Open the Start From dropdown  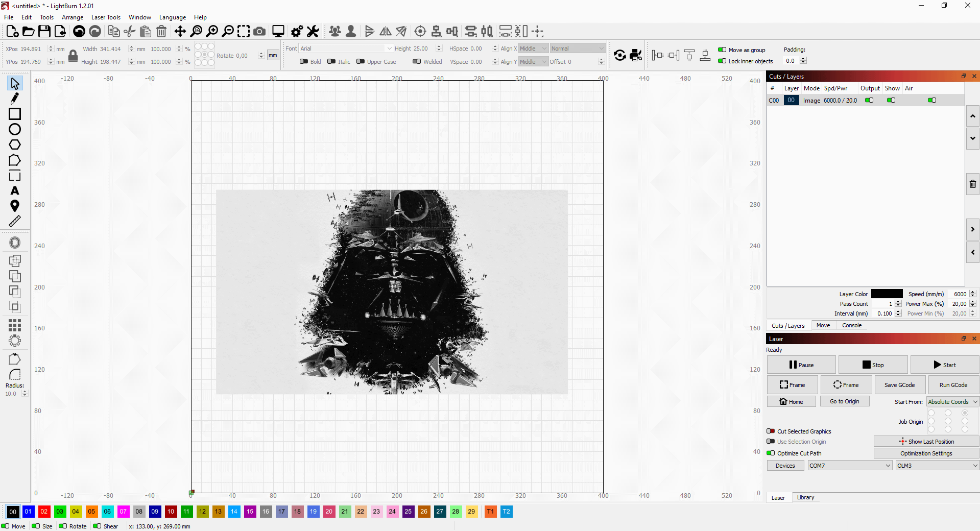pos(952,402)
